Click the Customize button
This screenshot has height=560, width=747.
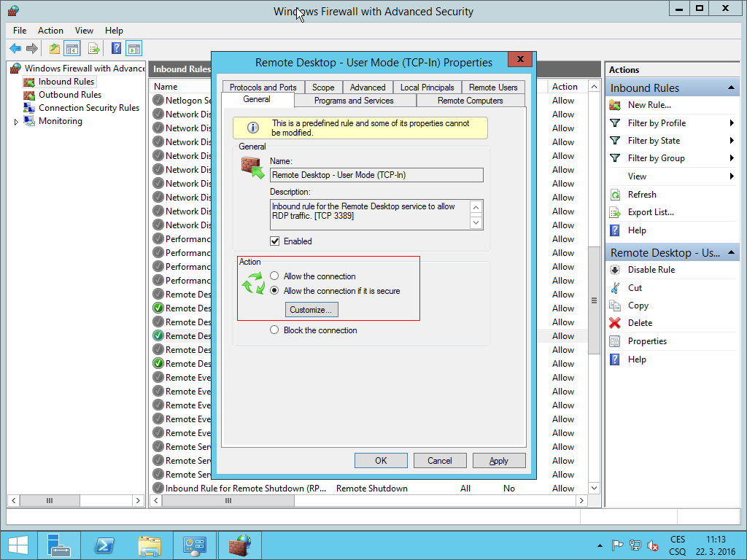[x=311, y=309]
